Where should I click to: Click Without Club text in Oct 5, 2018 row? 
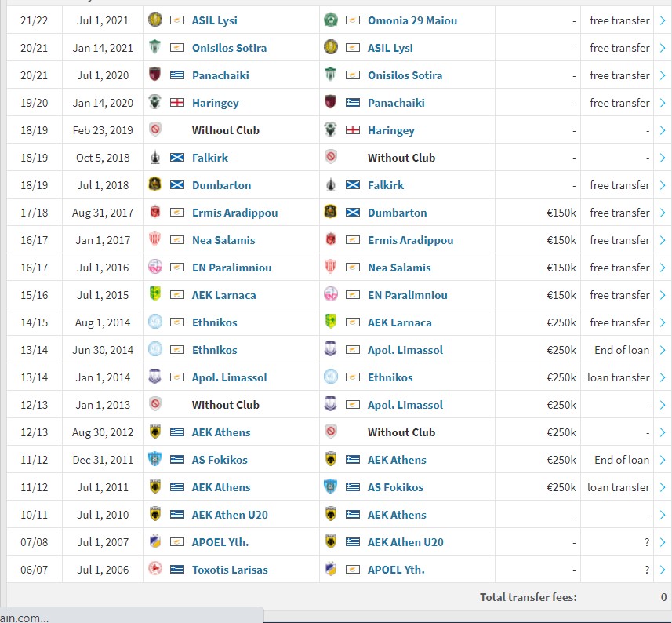pos(401,158)
